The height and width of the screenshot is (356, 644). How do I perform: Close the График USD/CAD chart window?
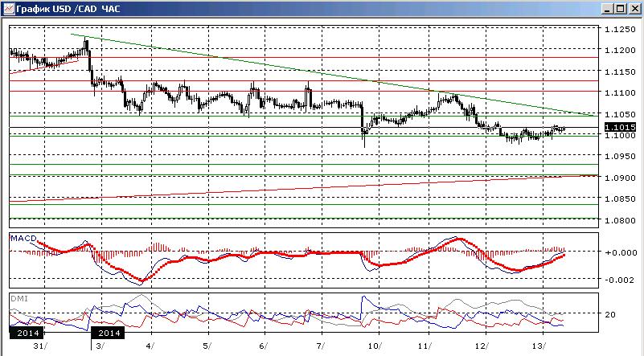click(634, 9)
